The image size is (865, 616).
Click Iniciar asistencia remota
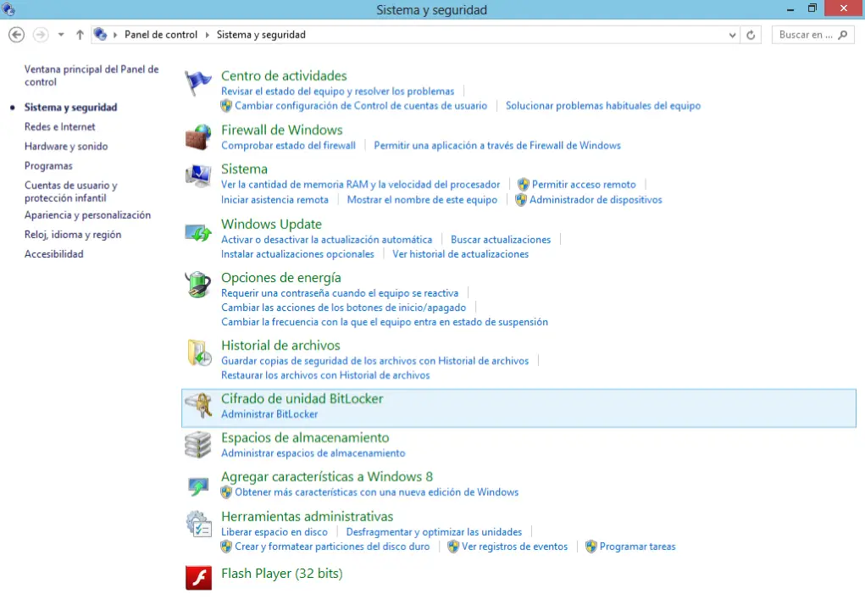pos(274,200)
